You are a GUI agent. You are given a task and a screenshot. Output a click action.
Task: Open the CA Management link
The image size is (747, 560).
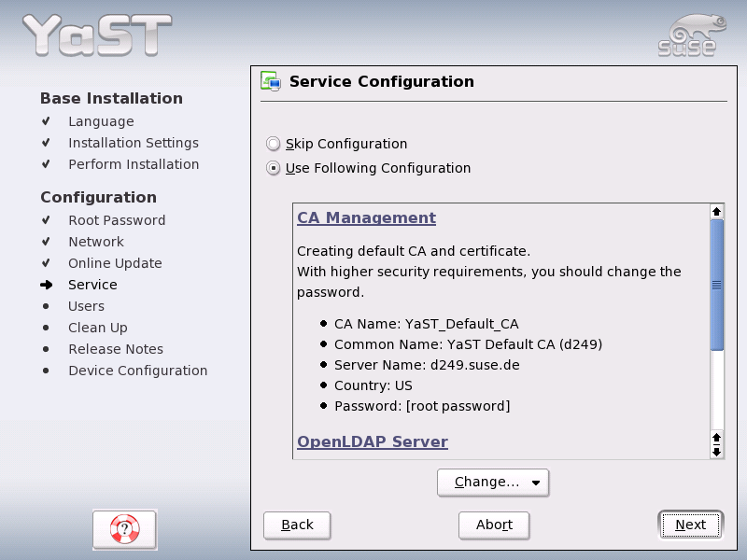click(366, 217)
